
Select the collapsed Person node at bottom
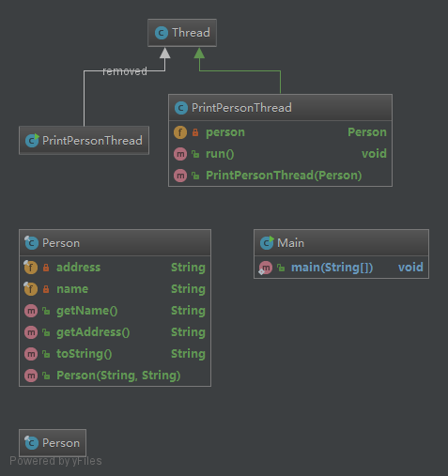[x=53, y=443]
